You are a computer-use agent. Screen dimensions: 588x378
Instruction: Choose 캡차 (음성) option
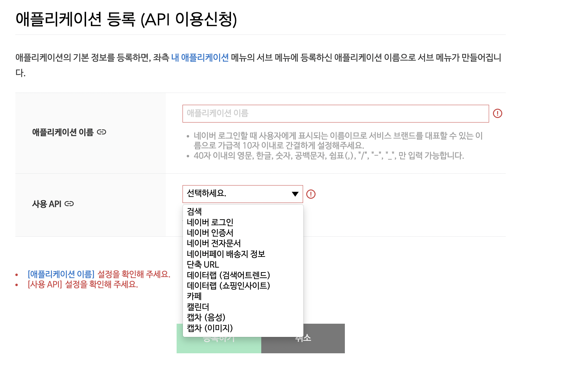coord(243,317)
